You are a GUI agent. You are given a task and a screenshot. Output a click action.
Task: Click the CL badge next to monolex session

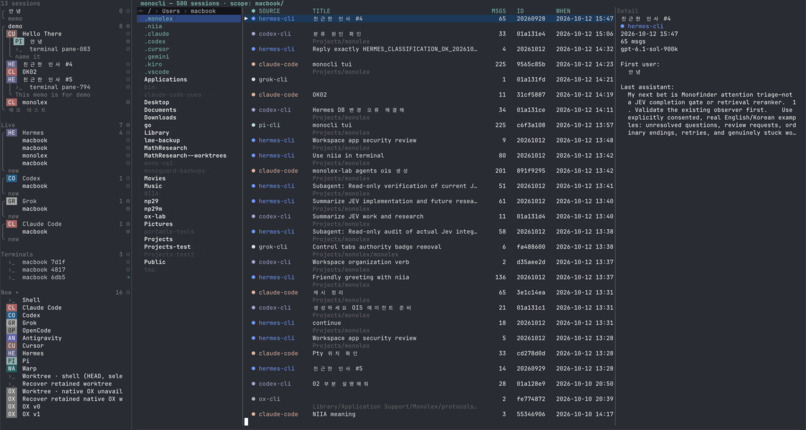point(11,102)
